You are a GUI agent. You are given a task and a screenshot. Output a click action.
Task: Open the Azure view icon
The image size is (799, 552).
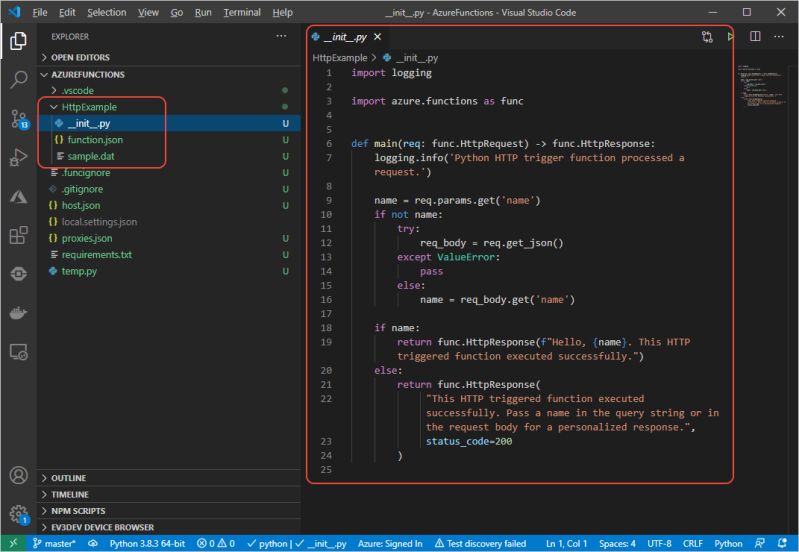(18, 197)
